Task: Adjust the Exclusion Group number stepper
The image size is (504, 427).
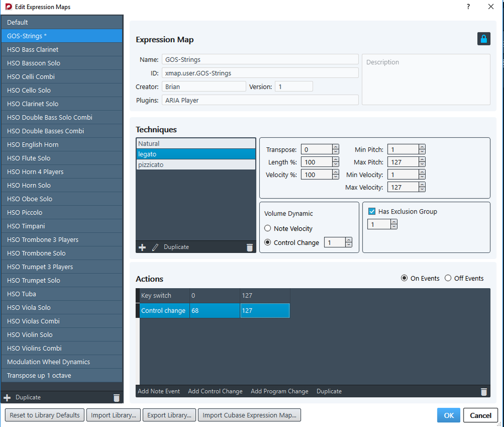Action: [x=394, y=224]
